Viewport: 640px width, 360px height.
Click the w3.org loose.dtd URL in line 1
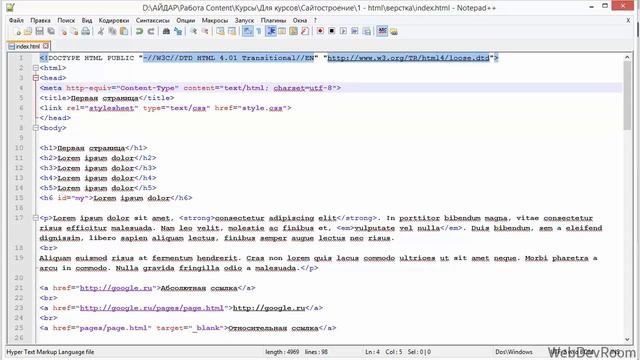tap(408, 58)
